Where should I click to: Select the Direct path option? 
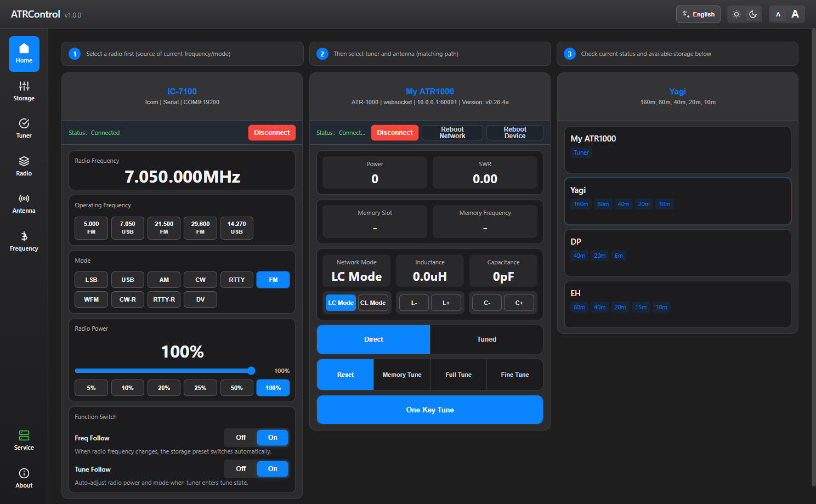click(373, 339)
